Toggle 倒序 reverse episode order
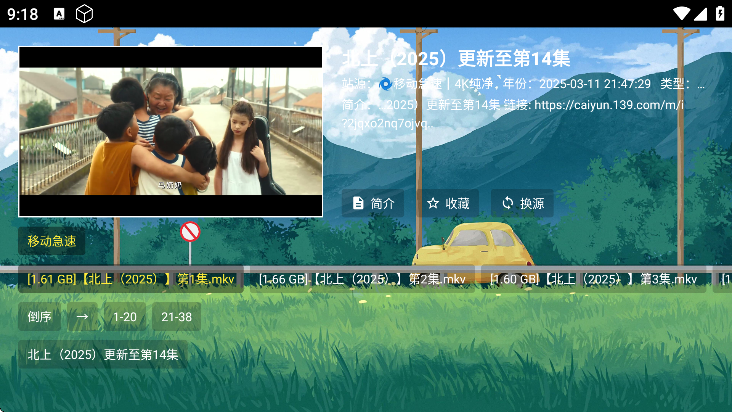732x412 pixels. (x=39, y=317)
